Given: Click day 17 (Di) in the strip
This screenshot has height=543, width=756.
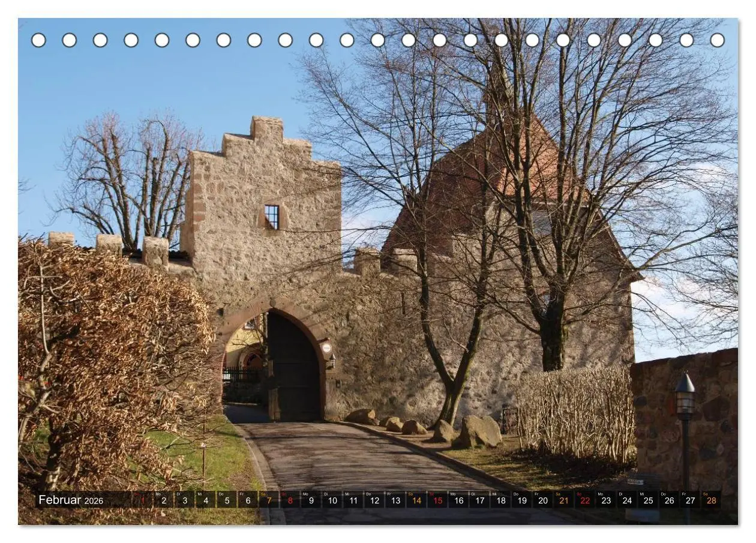Looking at the screenshot, I should tap(479, 500).
